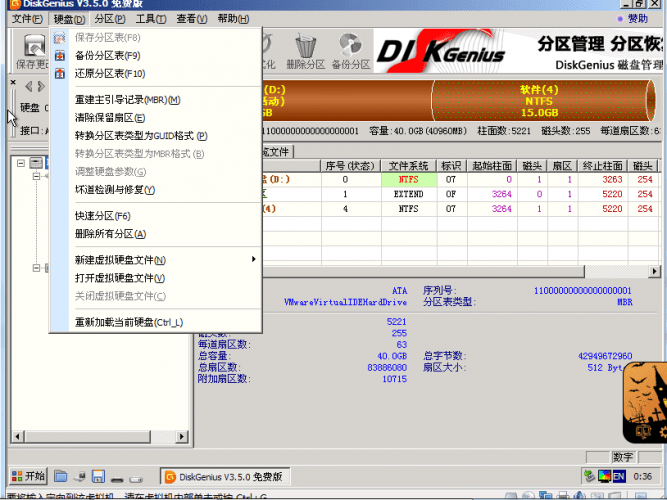Click the EXTEND file system cell

409,194
